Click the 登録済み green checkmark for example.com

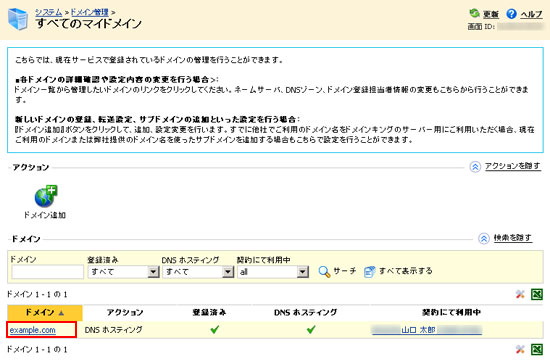[215, 329]
